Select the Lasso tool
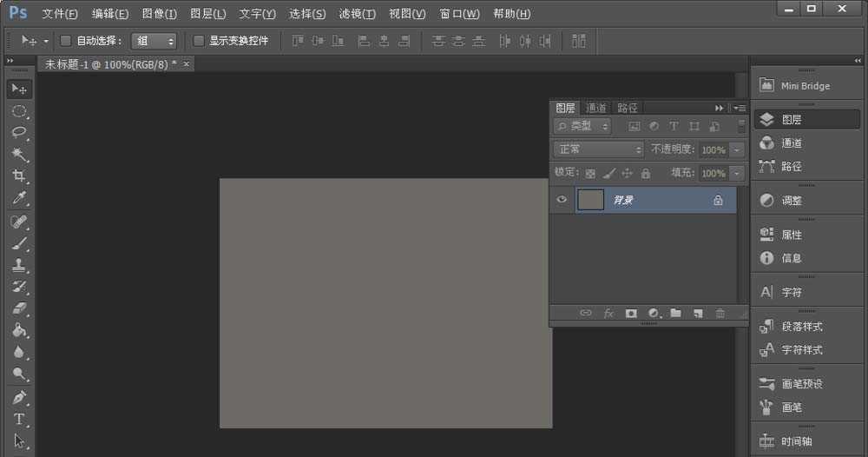The width and height of the screenshot is (868, 457). (x=19, y=132)
